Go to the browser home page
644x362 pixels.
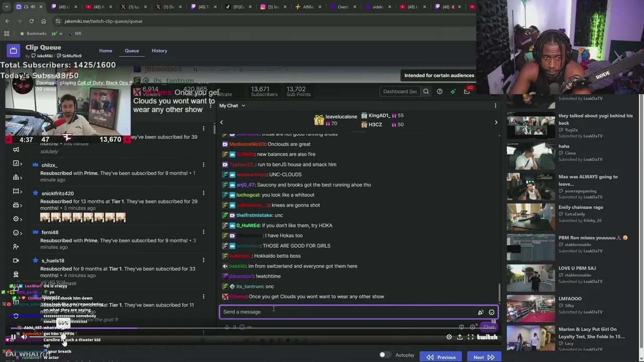coord(43,21)
